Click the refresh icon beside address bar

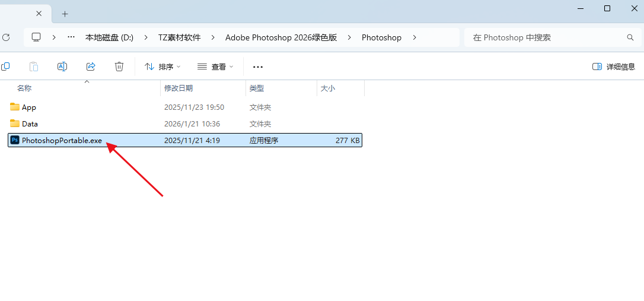[6, 37]
